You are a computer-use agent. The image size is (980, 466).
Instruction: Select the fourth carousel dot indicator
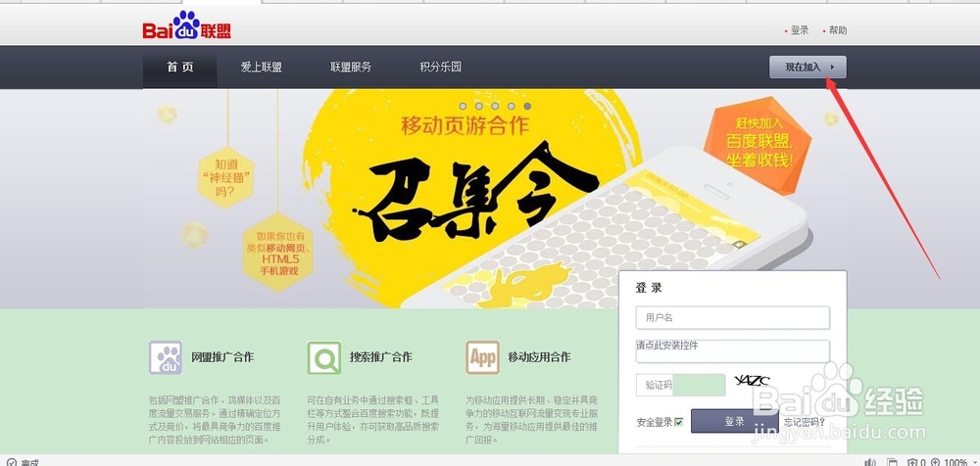[x=512, y=106]
